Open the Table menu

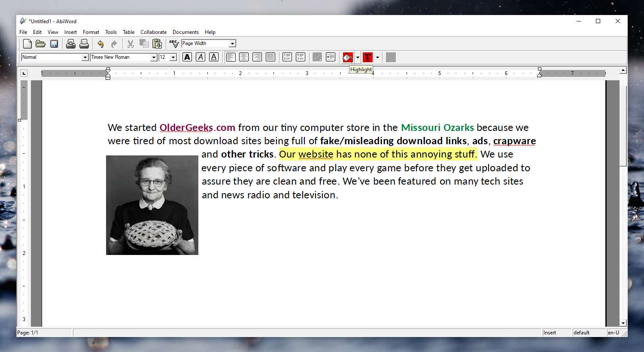tap(128, 32)
